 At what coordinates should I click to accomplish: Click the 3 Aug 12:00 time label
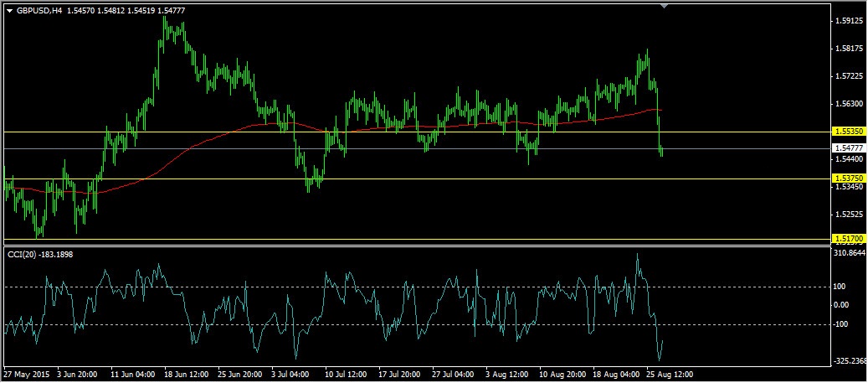click(508, 374)
